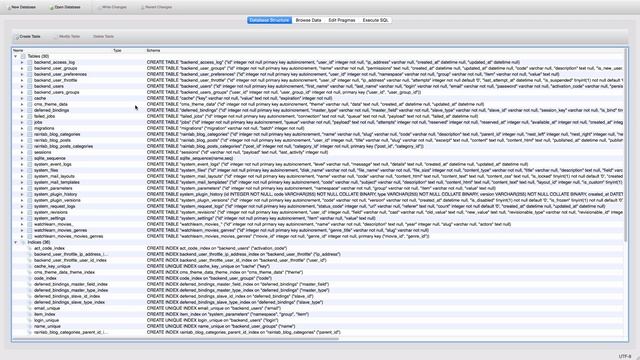This screenshot has height=360, width=640.
Task: Click index icon beside email_unique
Action: [x=30, y=308]
